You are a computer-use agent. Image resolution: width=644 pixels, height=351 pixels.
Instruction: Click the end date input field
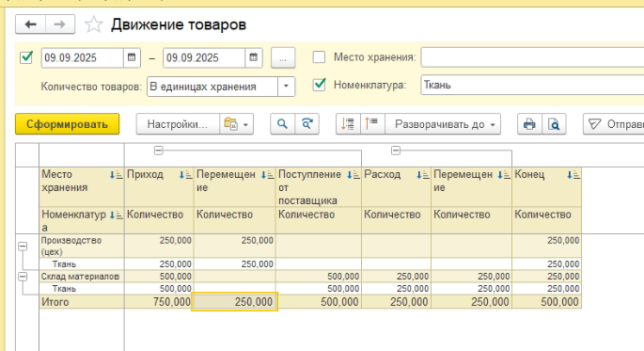tap(204, 57)
